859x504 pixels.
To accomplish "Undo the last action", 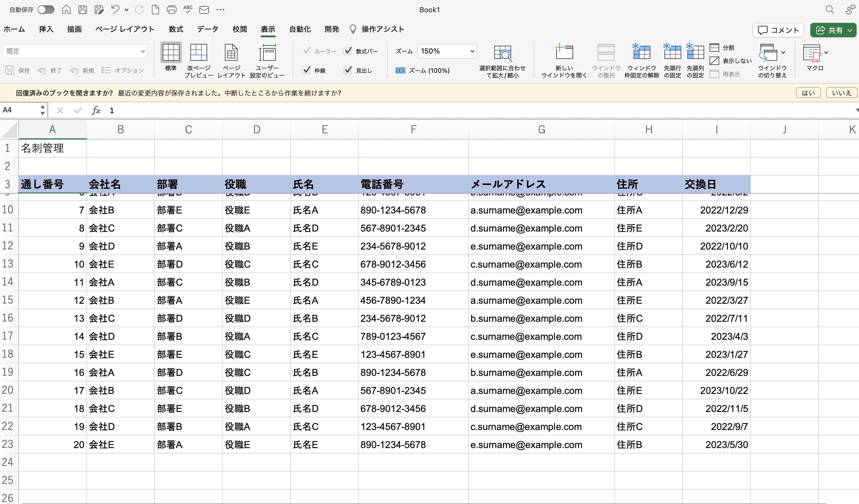I will (115, 10).
